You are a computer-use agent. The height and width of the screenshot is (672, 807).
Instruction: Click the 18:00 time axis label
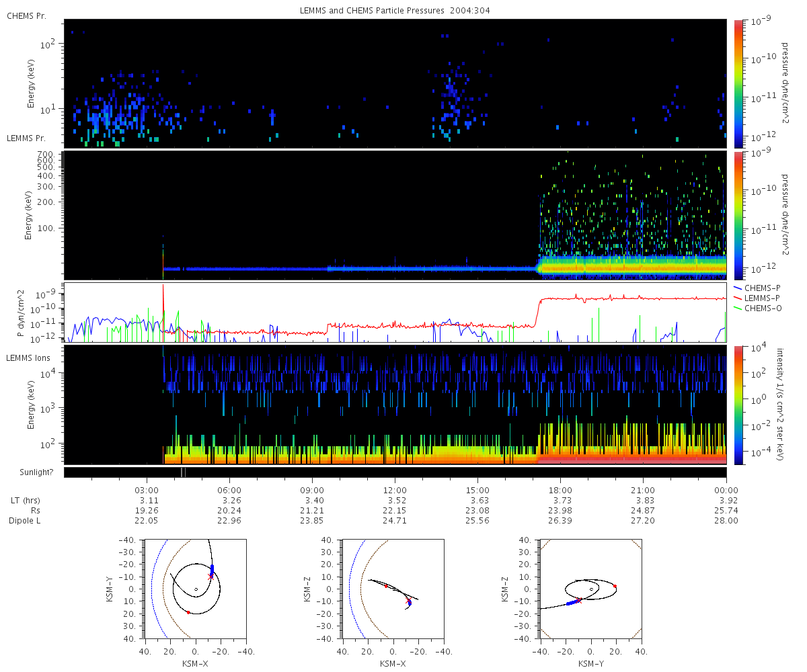560,489
